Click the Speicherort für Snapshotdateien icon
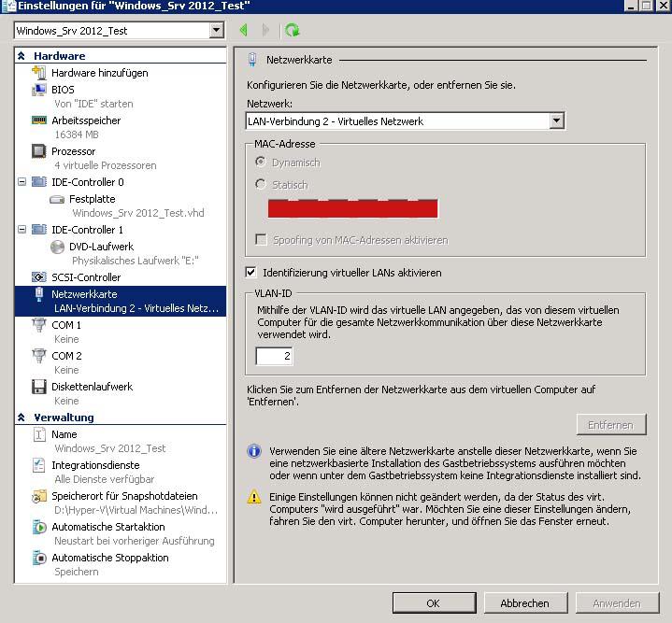672x623 pixels. 39,496
